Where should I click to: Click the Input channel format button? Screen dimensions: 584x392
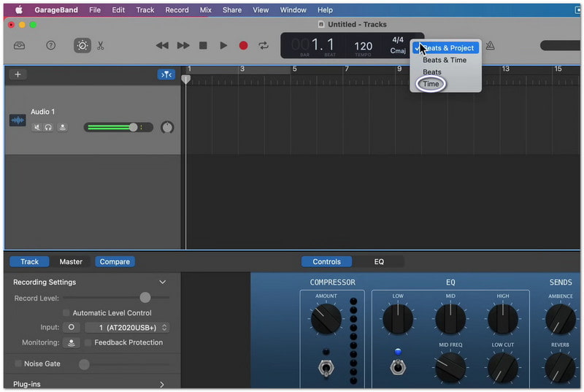tap(71, 327)
